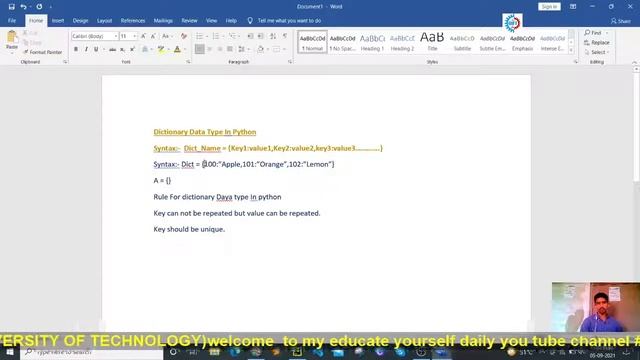Apply the text effects button

[145, 49]
